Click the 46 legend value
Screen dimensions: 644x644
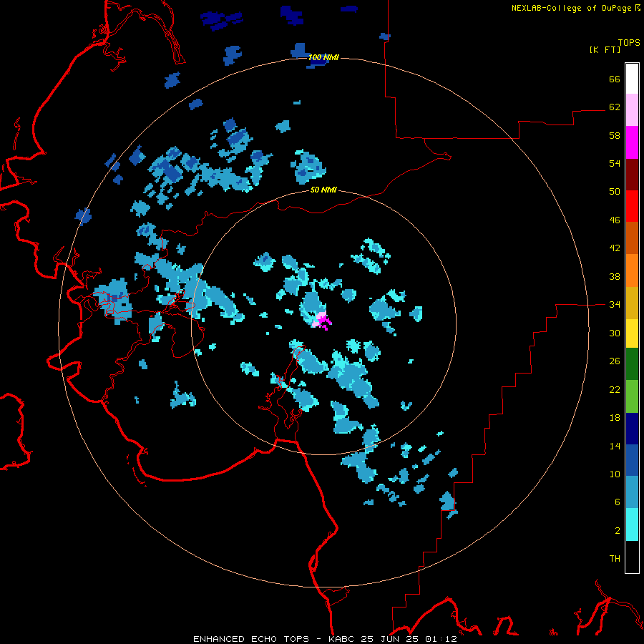coord(615,220)
